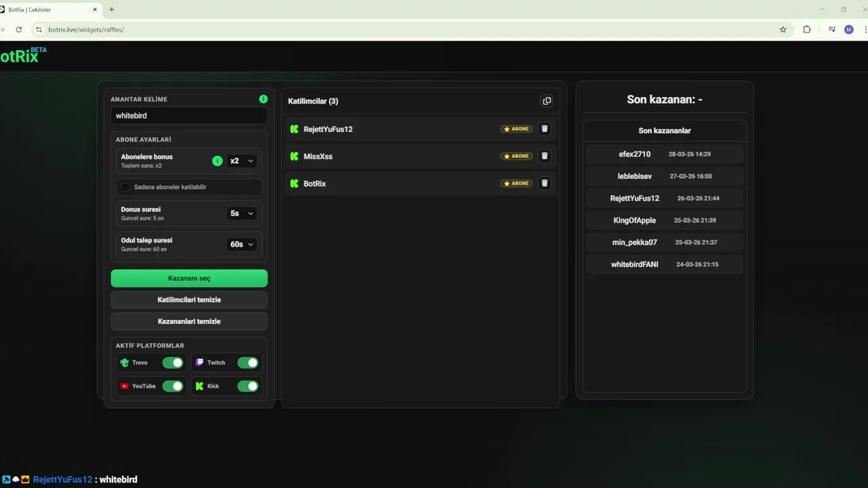Screen dimensions: 868x488
Task: Click past winner RejettYuFus12 dated 26-03-26
Action: pyautogui.click(x=635, y=198)
